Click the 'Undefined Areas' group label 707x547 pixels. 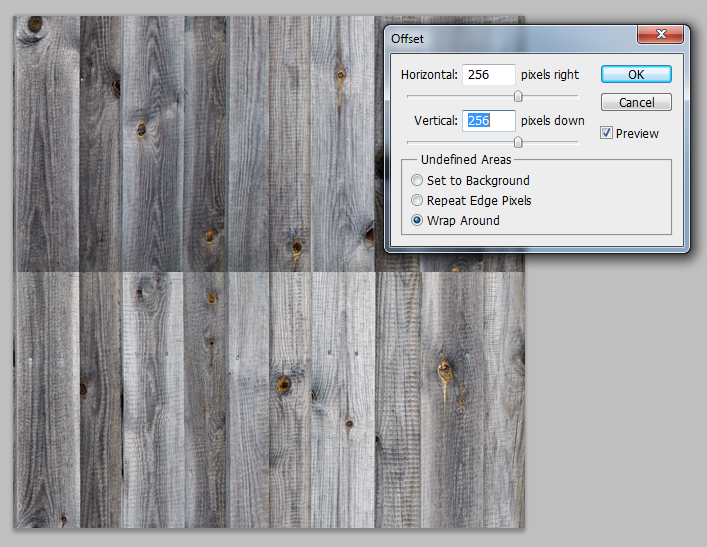tap(466, 160)
